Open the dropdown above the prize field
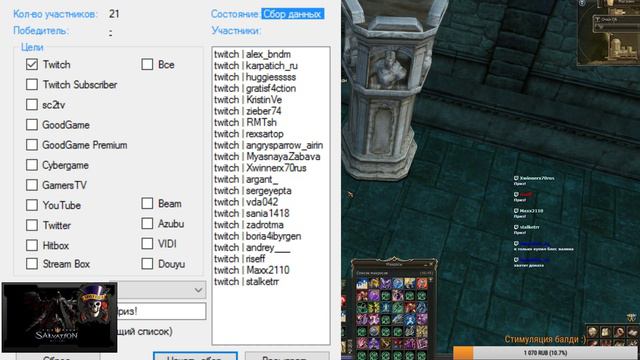The image size is (640, 360). click(161, 290)
